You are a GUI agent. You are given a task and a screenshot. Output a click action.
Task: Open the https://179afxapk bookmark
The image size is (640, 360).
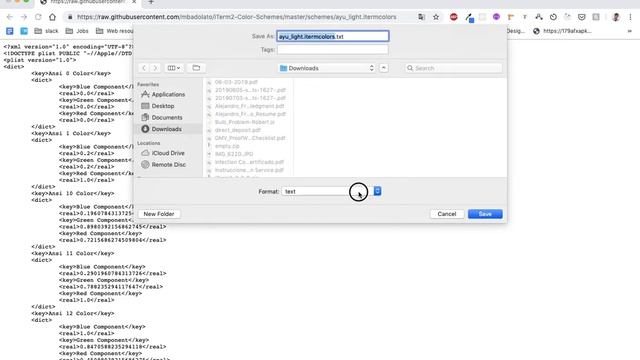click(x=562, y=31)
